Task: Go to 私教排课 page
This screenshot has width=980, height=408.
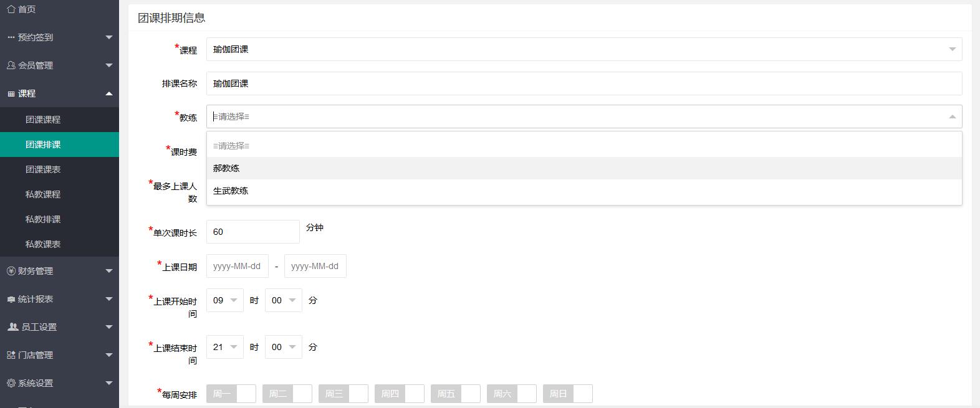Action: coord(43,219)
